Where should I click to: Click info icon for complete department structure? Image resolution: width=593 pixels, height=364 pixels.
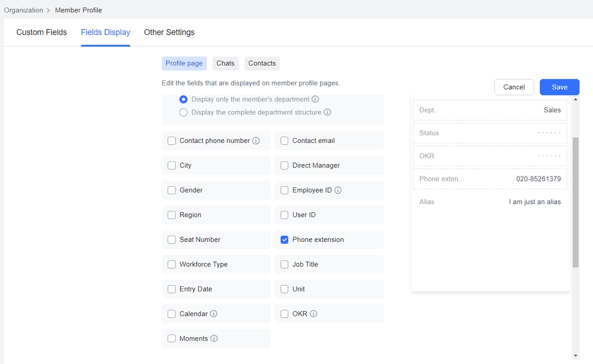pos(328,112)
